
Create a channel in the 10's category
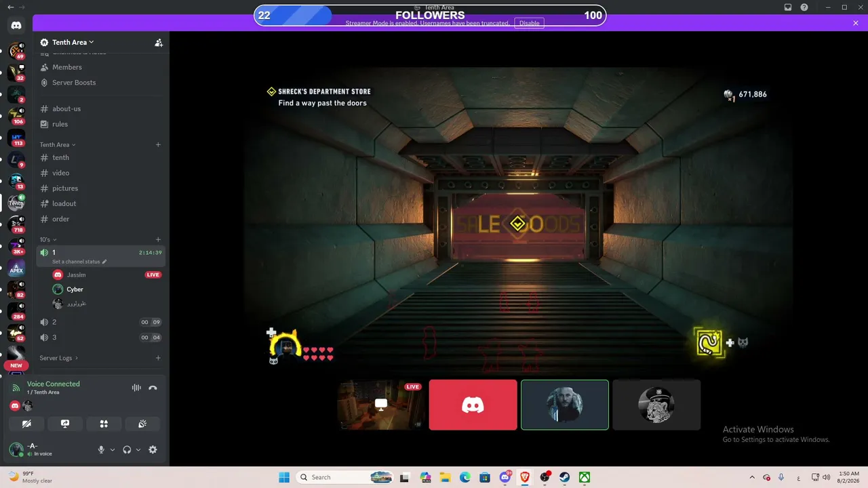(x=158, y=239)
